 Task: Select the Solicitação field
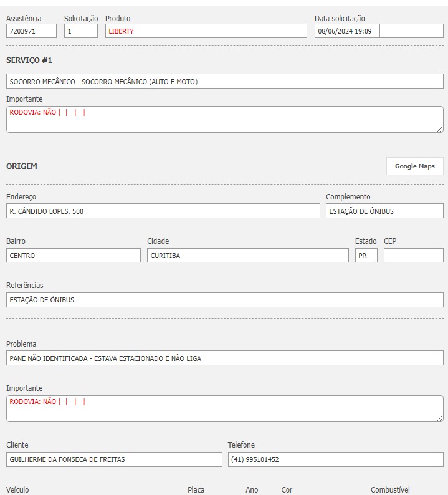pos(81,31)
